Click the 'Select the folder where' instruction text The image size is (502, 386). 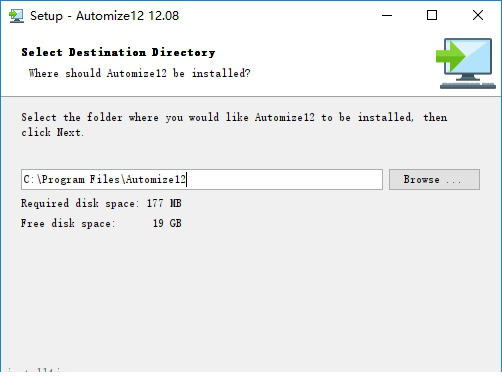coord(234,125)
